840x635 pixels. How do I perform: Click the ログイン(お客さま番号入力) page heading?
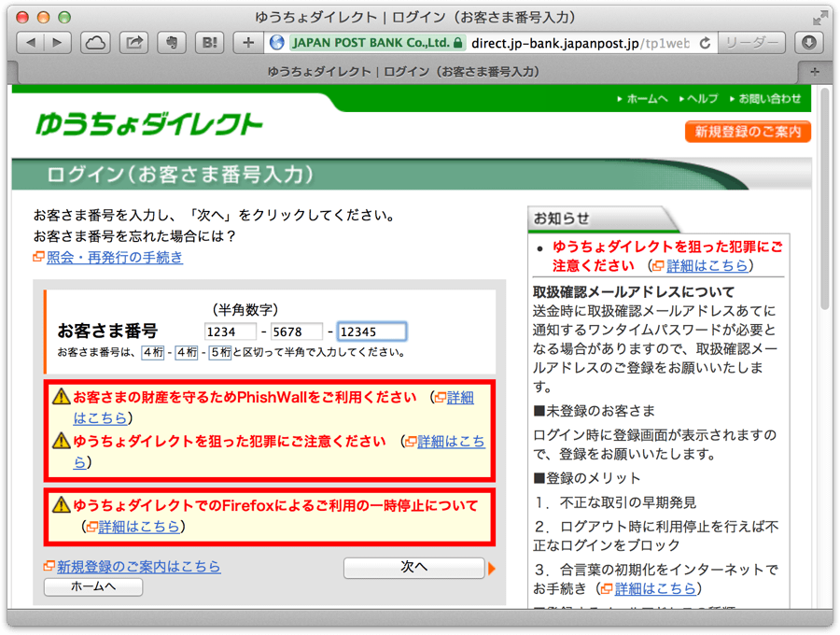tap(180, 175)
